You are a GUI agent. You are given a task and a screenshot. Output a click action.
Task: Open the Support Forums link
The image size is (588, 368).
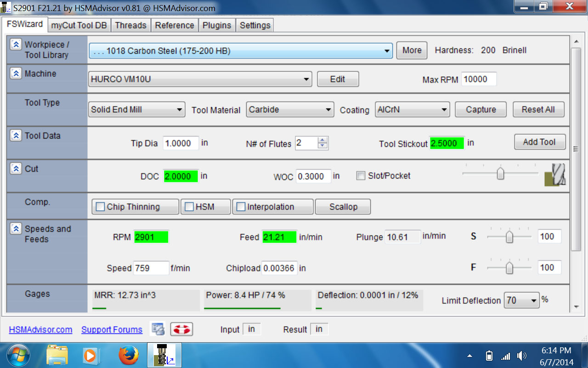(112, 329)
